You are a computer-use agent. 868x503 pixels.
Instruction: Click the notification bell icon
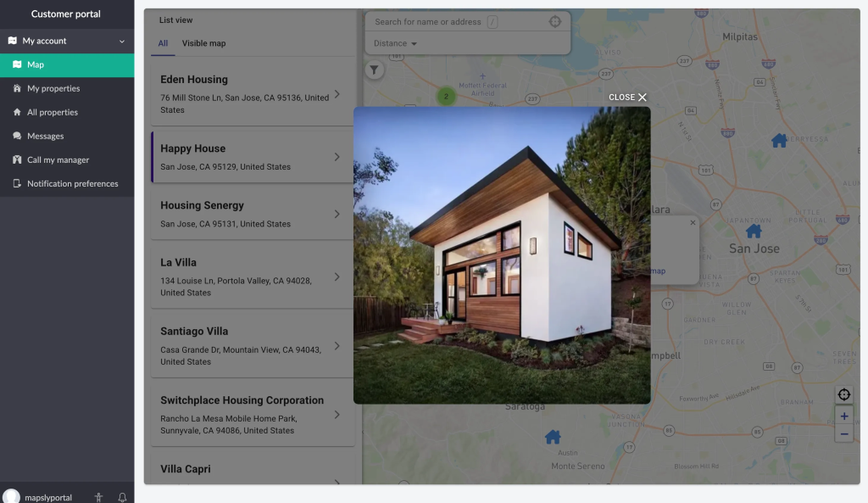[x=122, y=497]
